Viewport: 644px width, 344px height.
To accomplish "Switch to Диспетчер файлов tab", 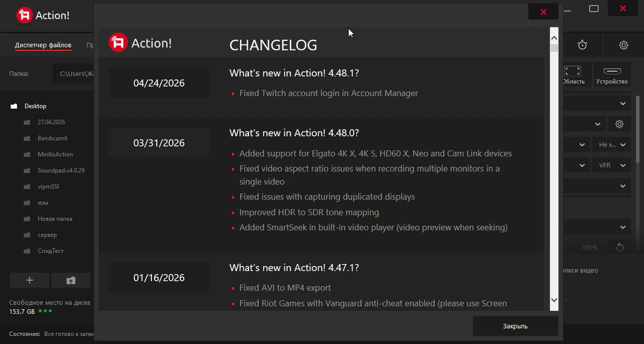I will click(x=43, y=45).
